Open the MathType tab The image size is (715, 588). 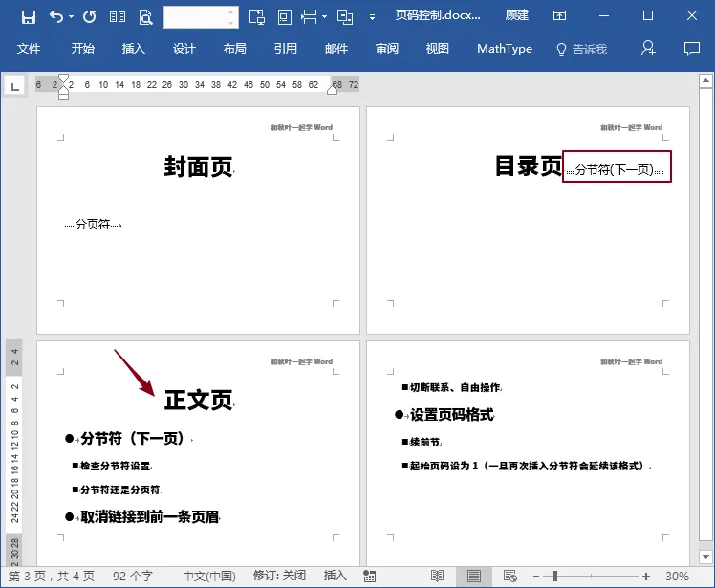505,49
